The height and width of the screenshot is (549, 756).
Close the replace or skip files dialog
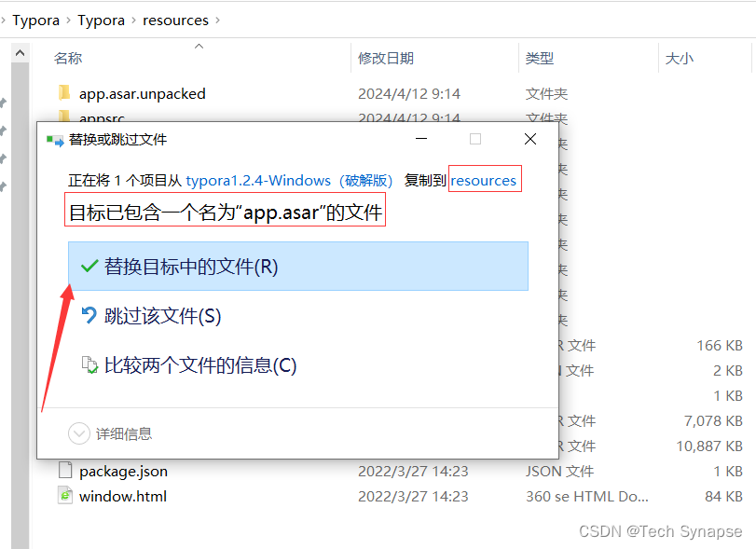(x=530, y=139)
